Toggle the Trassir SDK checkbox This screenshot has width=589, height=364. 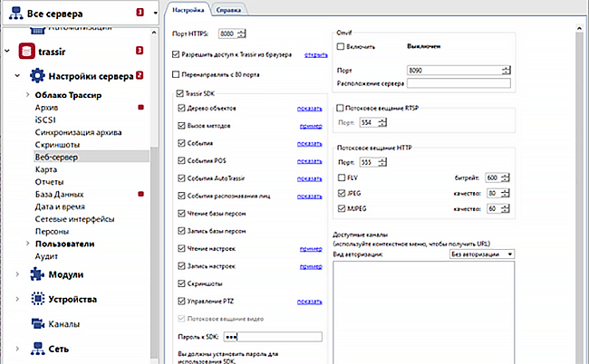(x=179, y=93)
